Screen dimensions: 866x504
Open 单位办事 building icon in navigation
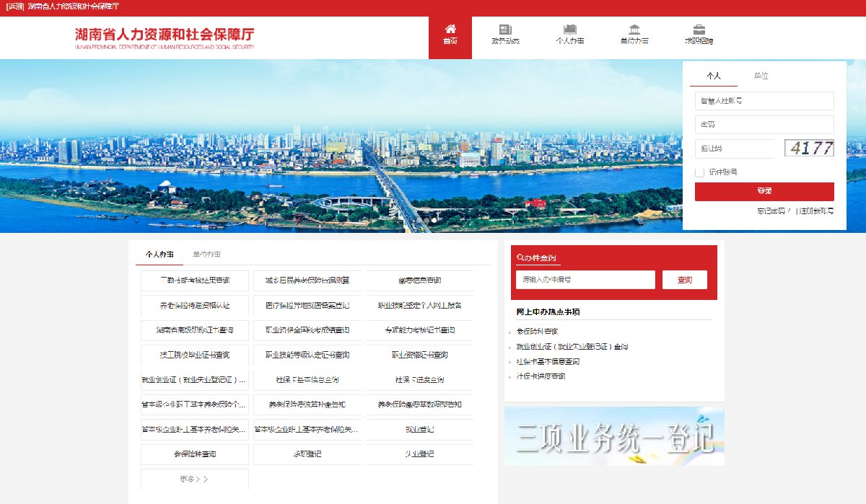tap(634, 30)
